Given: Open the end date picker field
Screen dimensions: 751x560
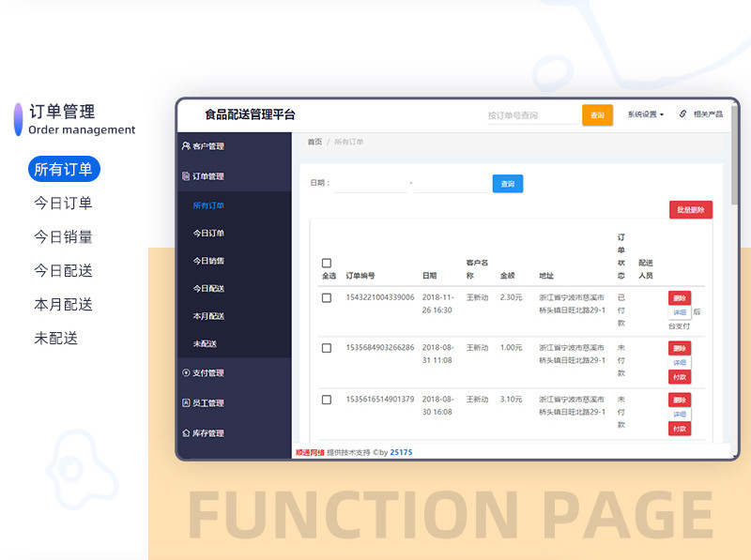Looking at the screenshot, I should click(x=451, y=184).
